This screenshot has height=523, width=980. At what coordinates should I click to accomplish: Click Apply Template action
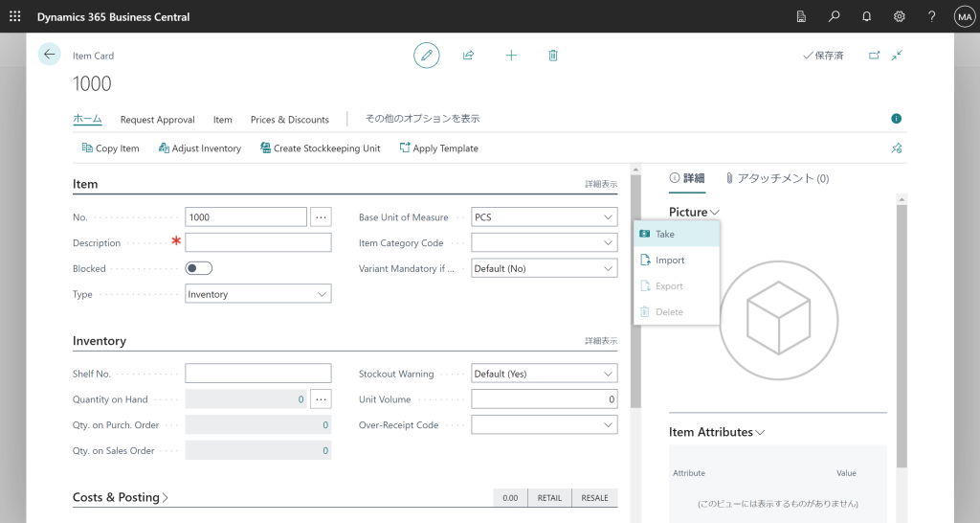point(438,148)
